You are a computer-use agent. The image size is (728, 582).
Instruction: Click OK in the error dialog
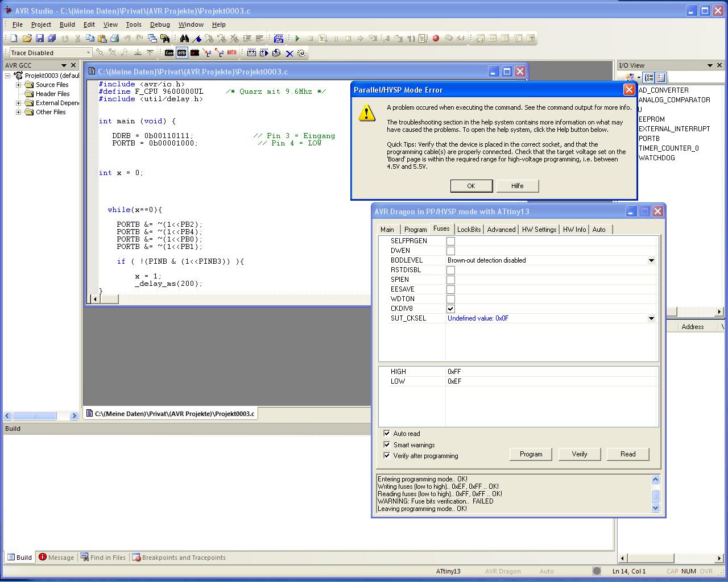[471, 186]
